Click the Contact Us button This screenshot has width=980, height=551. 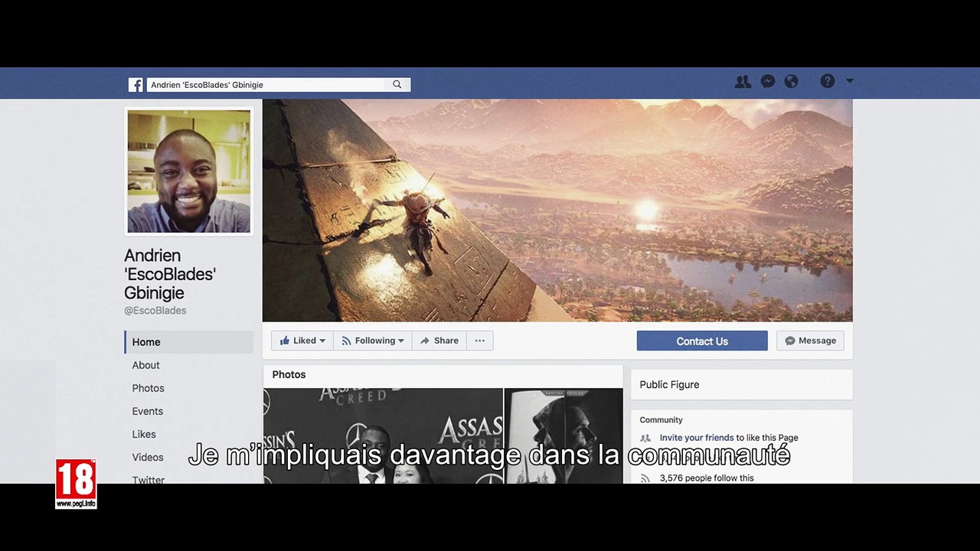tap(702, 341)
